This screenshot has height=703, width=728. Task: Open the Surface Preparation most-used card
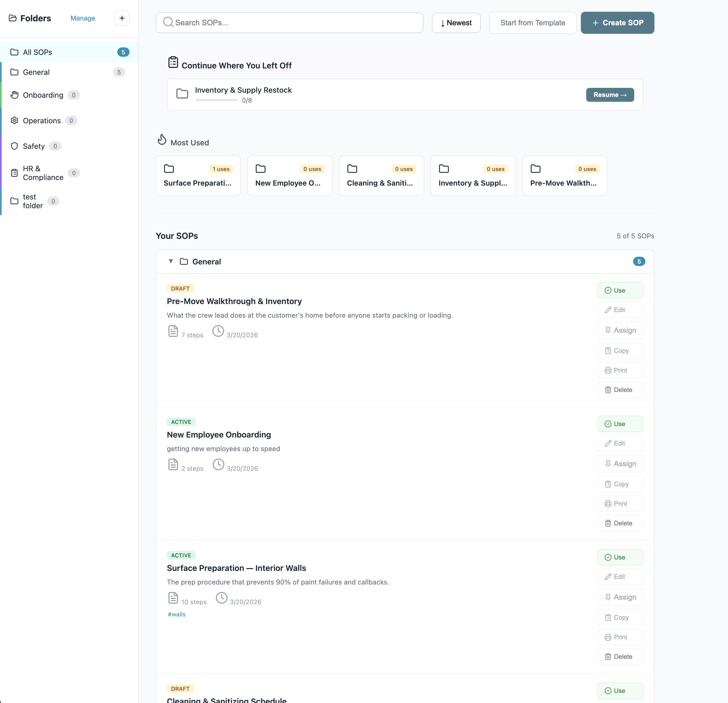[x=198, y=176]
